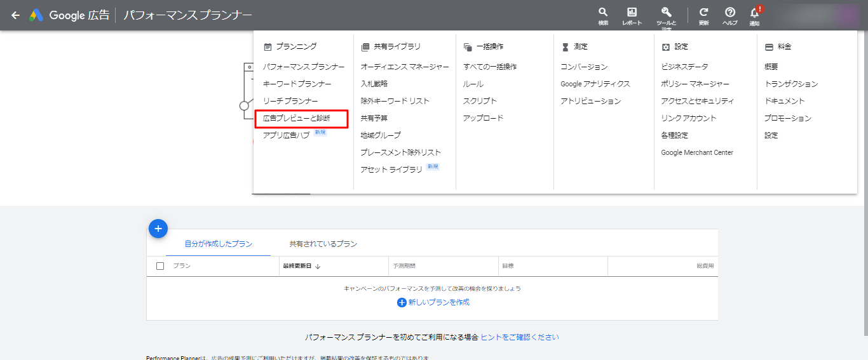Switch to the 共有されているプラン tab
Image resolution: width=868 pixels, height=360 pixels.
click(323, 244)
